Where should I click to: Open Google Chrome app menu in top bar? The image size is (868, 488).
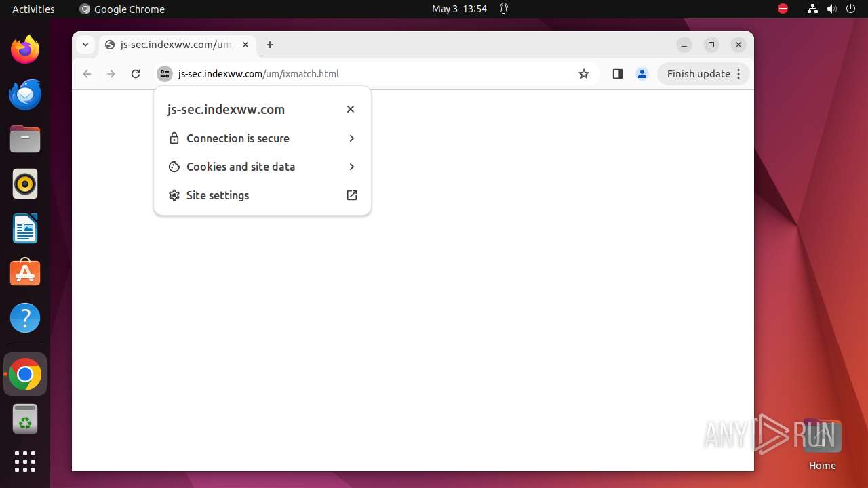pos(122,9)
